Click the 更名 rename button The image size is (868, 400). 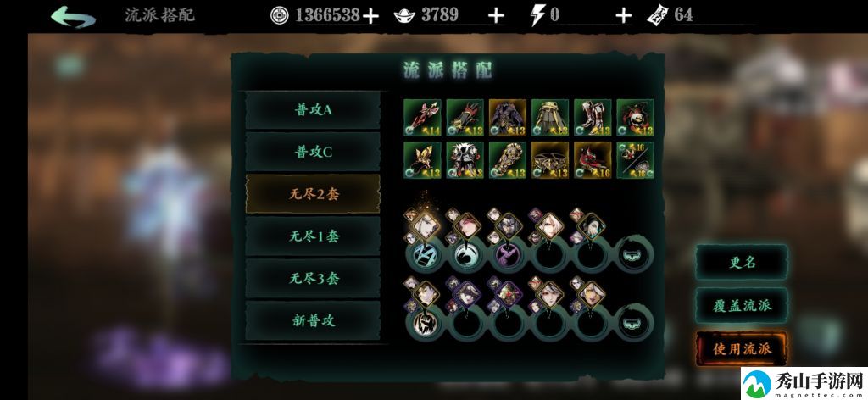pyautogui.click(x=742, y=262)
